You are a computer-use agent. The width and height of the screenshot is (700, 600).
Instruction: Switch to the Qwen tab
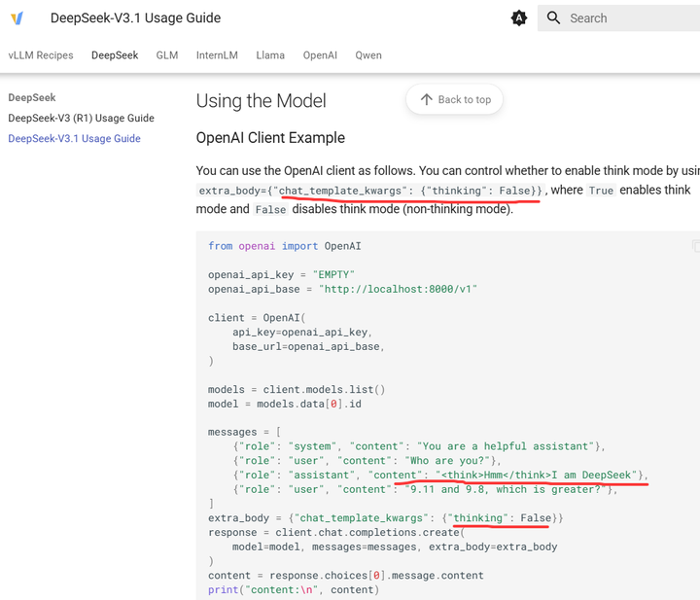click(368, 55)
